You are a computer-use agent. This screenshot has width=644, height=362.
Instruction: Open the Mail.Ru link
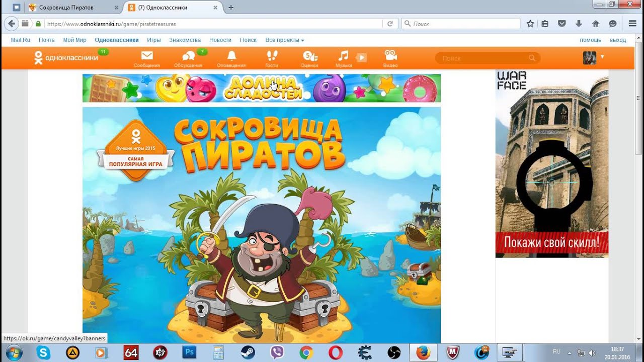21,40
